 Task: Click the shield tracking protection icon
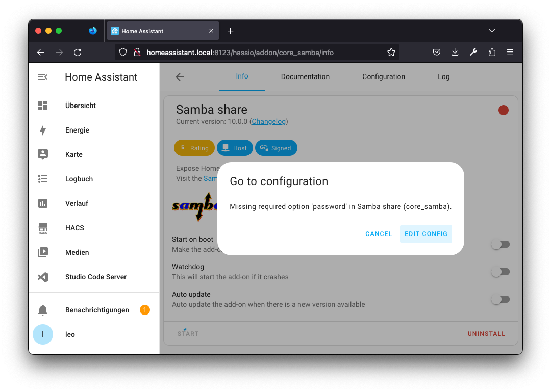pos(122,53)
